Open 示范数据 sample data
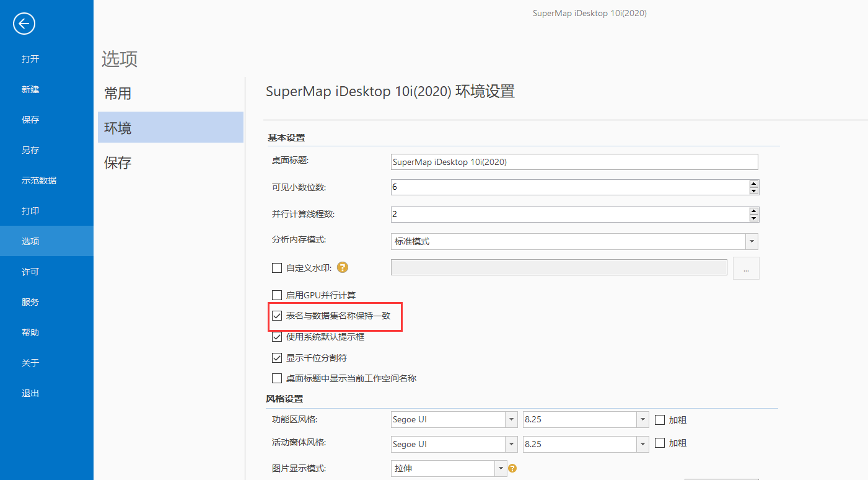The width and height of the screenshot is (868, 480). (x=39, y=180)
